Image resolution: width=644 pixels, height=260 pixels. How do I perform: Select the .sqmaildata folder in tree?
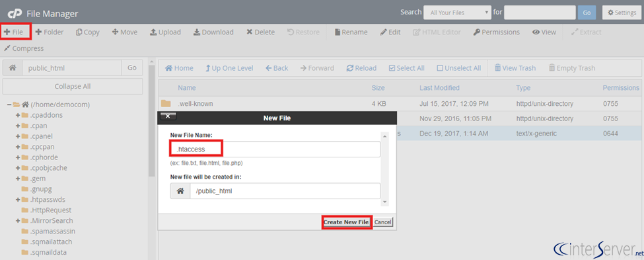[x=48, y=252]
